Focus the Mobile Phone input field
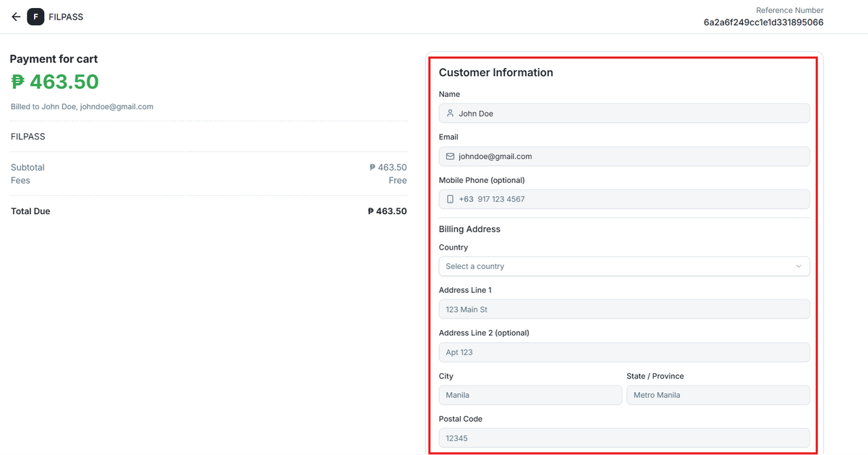 coord(624,199)
